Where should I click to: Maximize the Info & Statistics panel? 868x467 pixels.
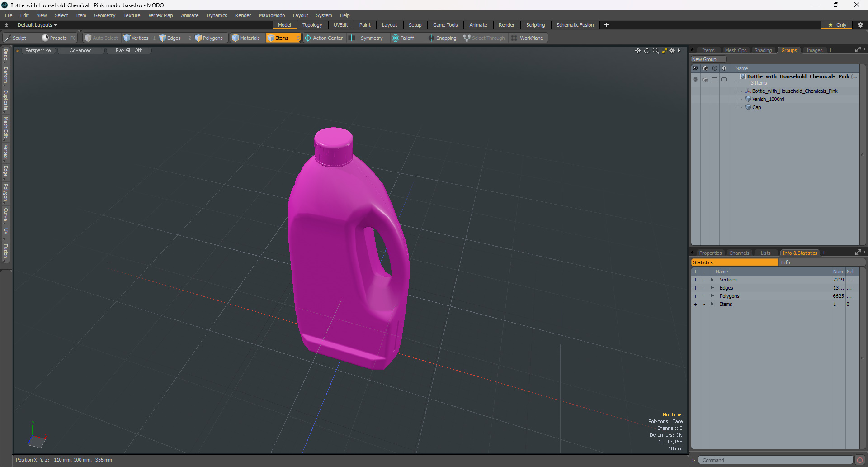click(x=858, y=253)
